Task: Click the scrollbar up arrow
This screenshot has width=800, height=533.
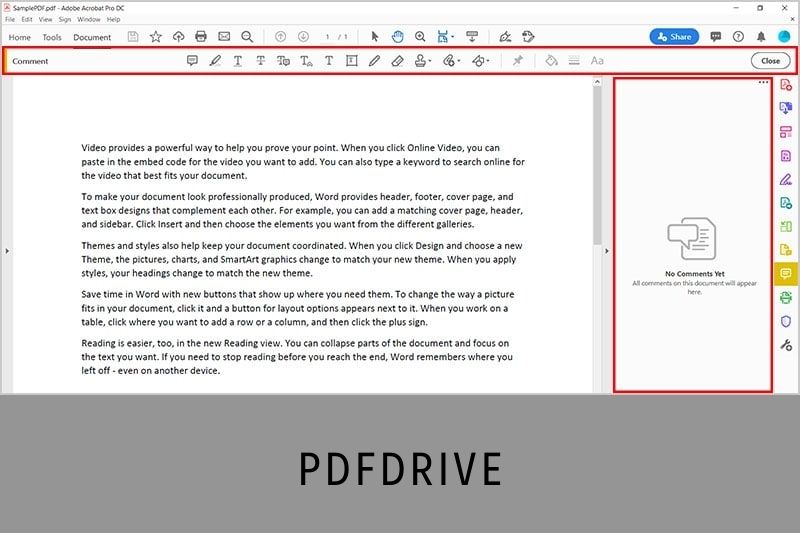Action: click(597, 82)
